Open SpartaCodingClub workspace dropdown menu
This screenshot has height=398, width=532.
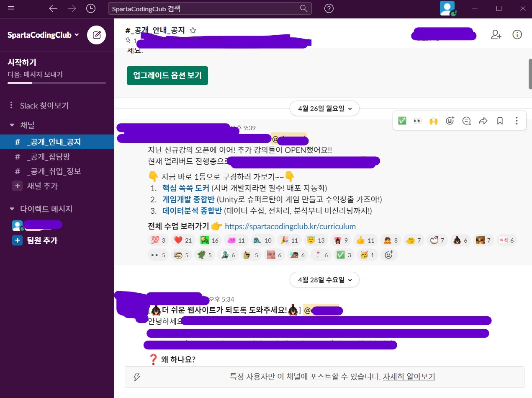(x=43, y=35)
